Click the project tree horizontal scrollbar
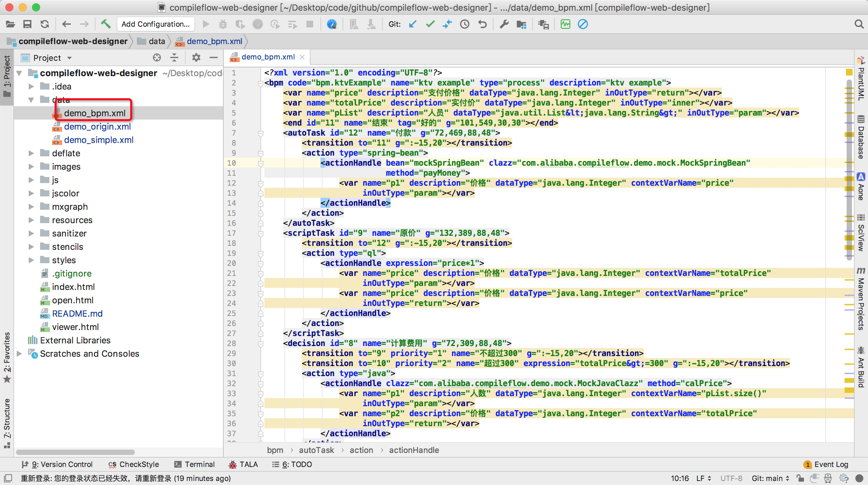868x485 pixels. [75, 452]
